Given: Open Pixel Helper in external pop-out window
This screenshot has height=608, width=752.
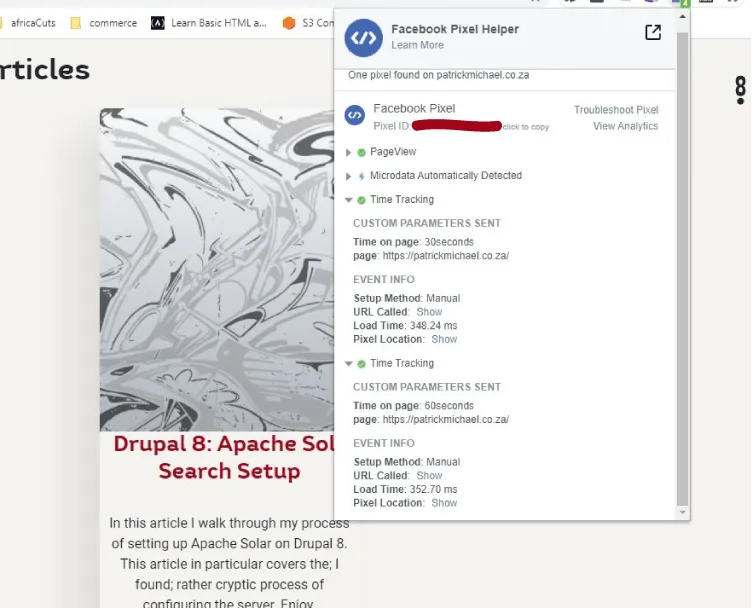Looking at the screenshot, I should click(653, 33).
